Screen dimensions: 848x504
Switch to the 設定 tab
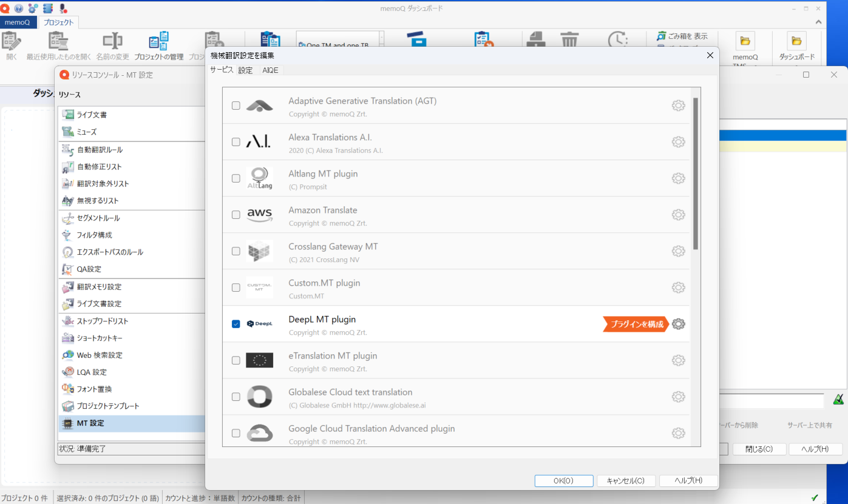coord(245,70)
